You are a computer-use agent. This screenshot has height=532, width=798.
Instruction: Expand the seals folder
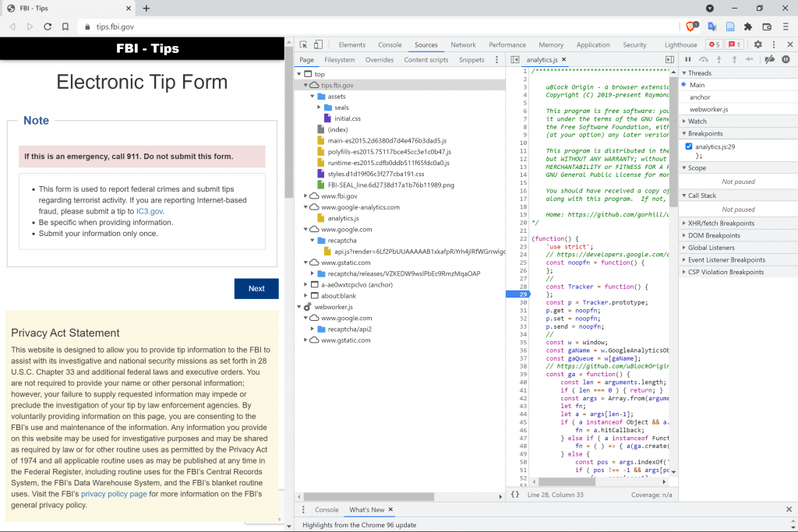point(319,107)
